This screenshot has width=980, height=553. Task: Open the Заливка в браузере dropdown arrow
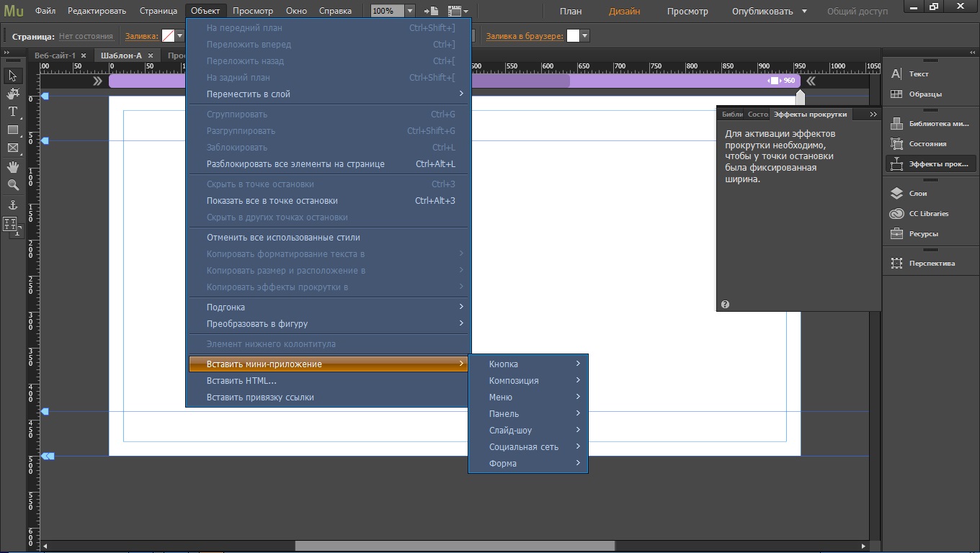(x=585, y=36)
